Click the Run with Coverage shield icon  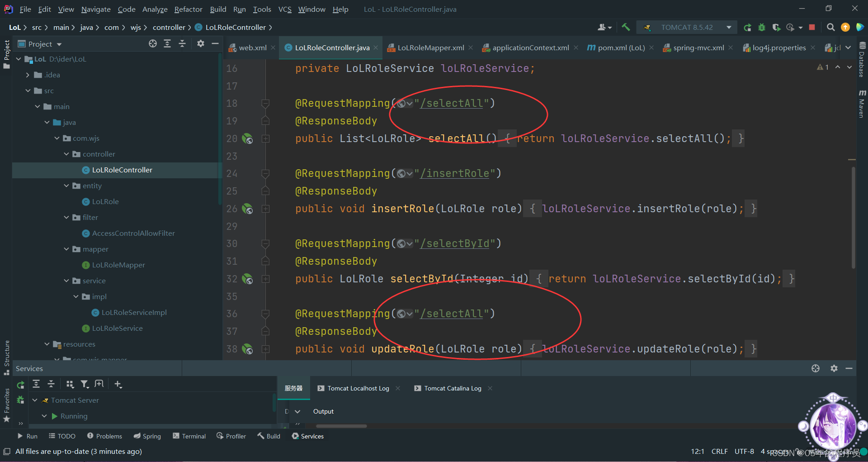click(777, 27)
